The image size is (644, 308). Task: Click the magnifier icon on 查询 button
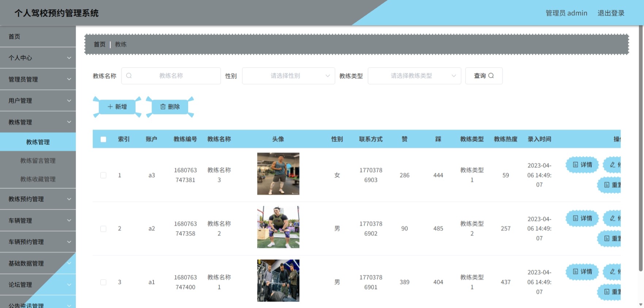point(491,76)
